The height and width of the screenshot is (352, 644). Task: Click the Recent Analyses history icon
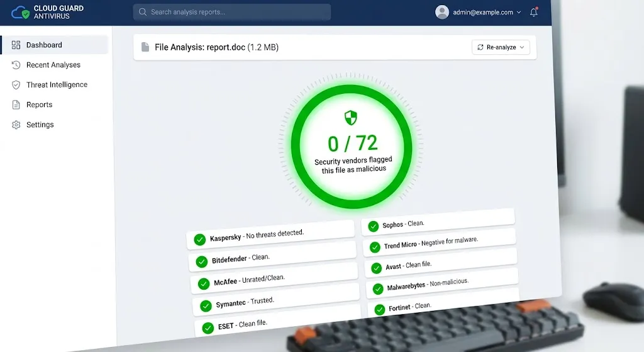16,65
